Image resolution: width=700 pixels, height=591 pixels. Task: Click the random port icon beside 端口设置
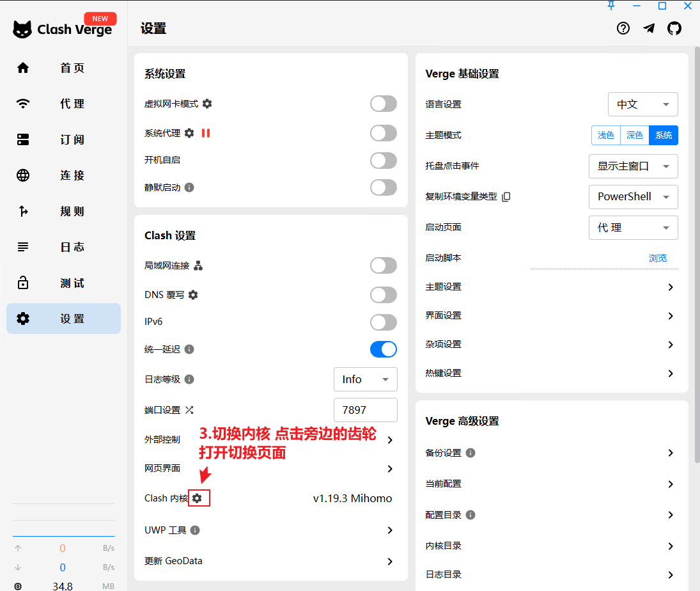189,410
